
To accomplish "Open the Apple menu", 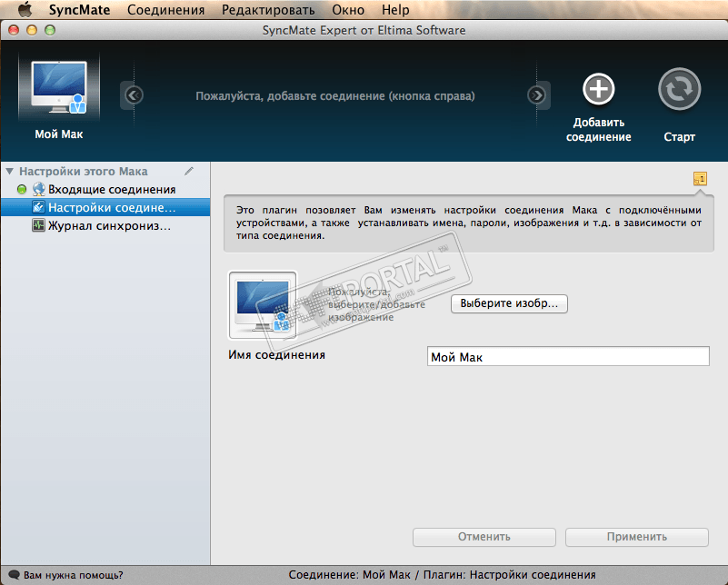I will tap(25, 9).
